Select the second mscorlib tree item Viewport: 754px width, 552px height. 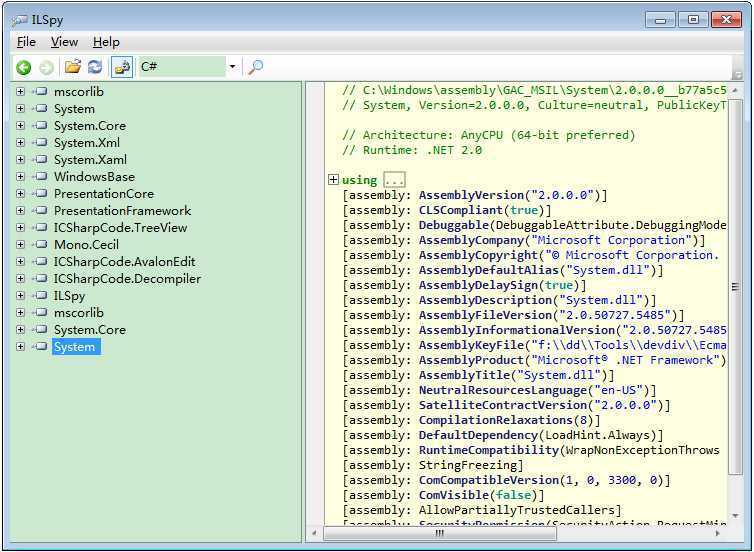point(78,313)
